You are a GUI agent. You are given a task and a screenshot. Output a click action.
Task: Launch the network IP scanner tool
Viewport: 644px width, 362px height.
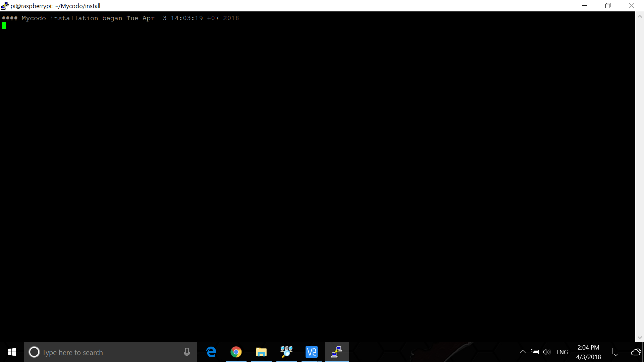point(286,352)
